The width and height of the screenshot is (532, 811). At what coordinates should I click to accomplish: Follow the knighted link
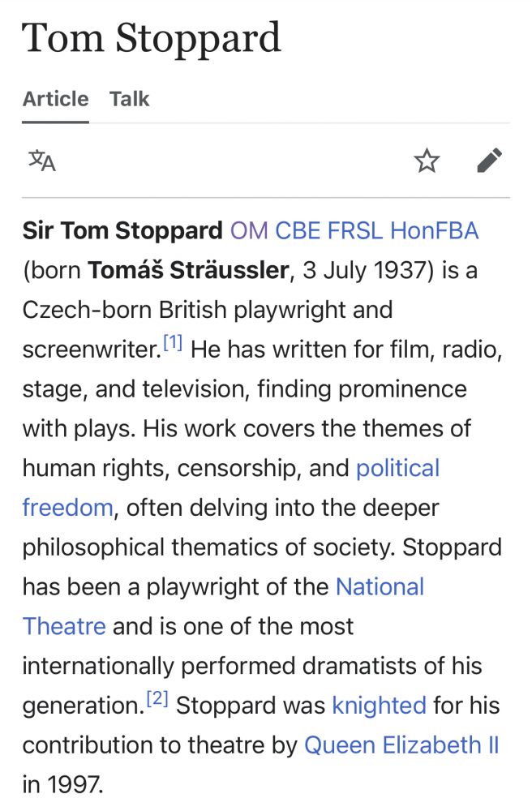point(379,706)
